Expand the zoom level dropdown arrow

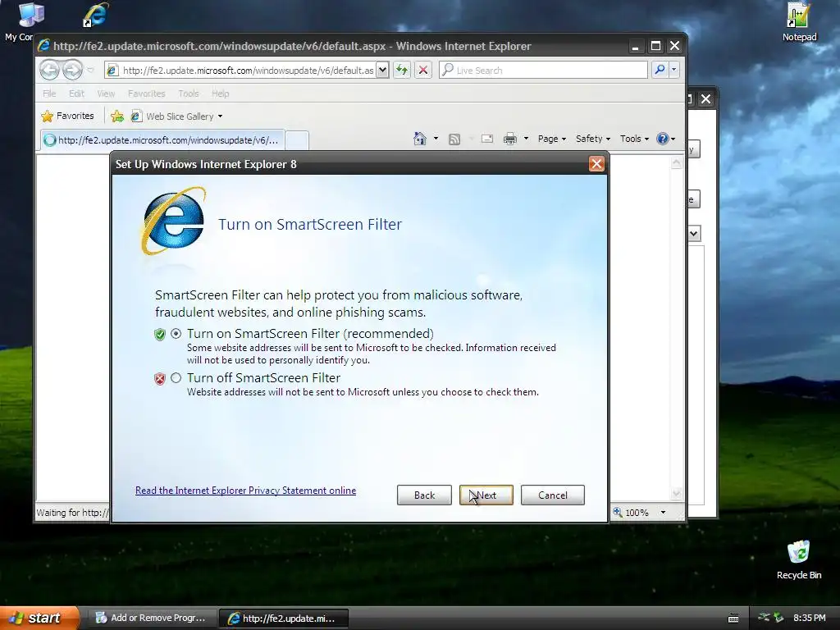663,513
